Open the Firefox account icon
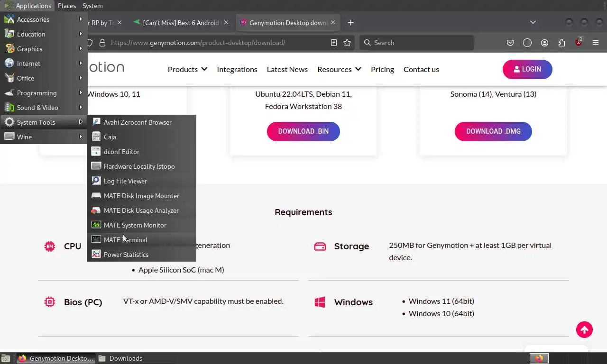Screen dimensions: 607x364 [544, 43]
